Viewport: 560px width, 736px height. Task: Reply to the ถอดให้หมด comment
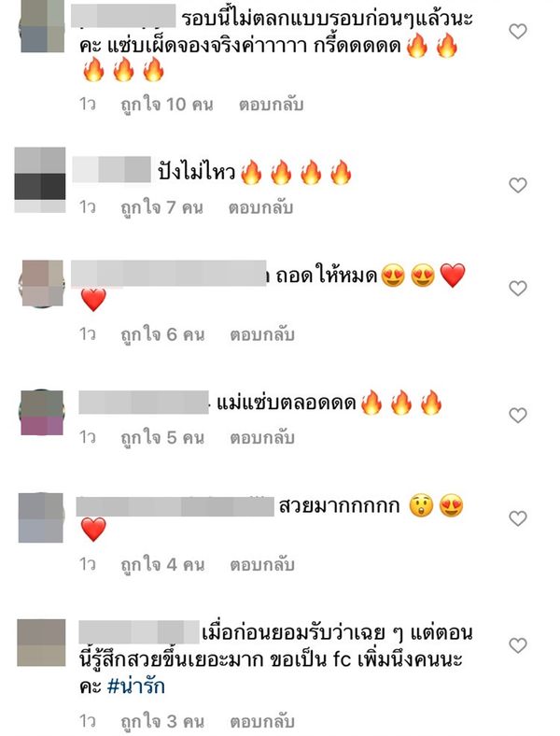click(262, 334)
